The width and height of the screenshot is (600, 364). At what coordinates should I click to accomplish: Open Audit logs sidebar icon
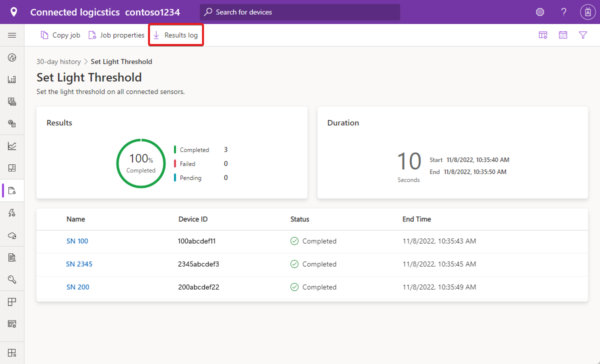[x=12, y=257]
